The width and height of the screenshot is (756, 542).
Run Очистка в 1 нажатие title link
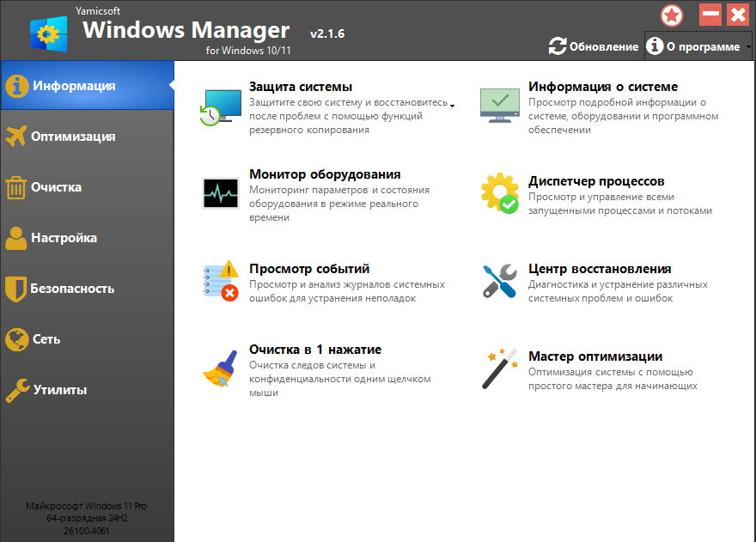click(x=315, y=350)
